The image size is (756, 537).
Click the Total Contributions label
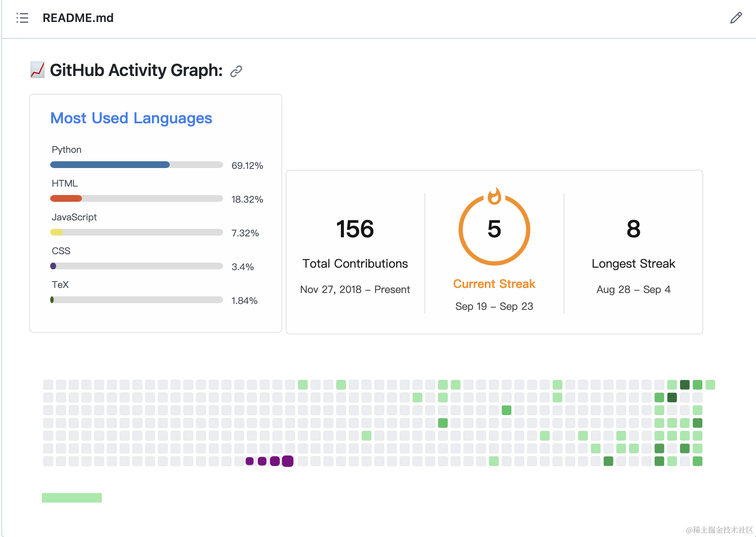355,264
